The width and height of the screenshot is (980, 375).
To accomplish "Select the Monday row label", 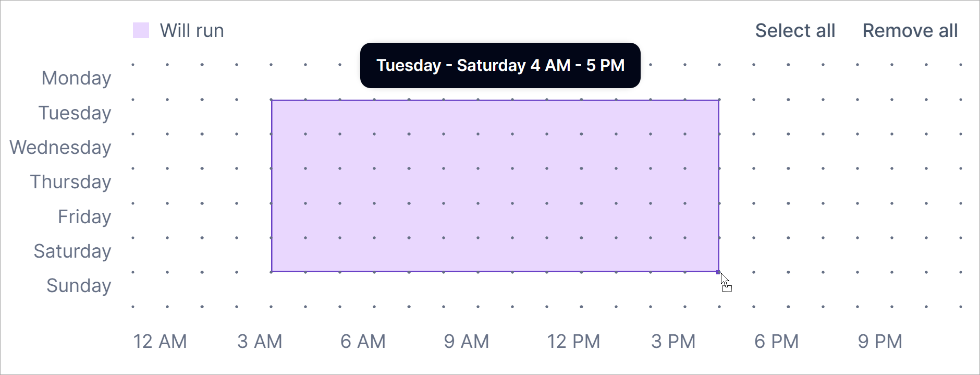I will (76, 78).
